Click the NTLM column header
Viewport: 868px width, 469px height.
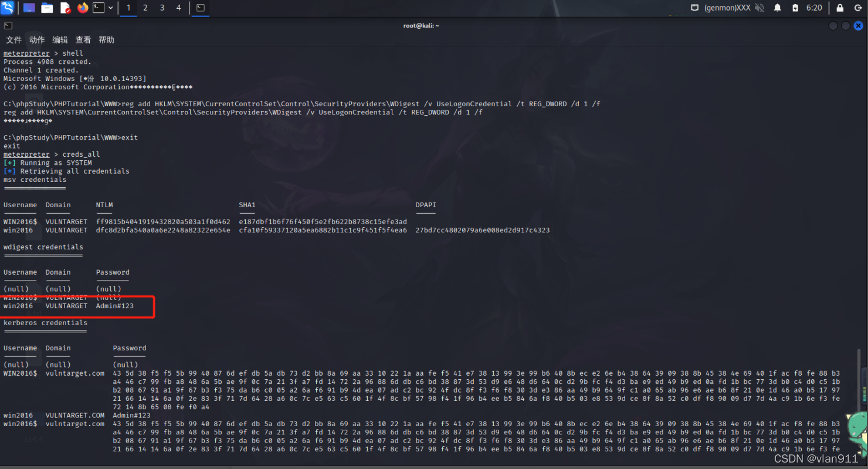[x=104, y=205]
